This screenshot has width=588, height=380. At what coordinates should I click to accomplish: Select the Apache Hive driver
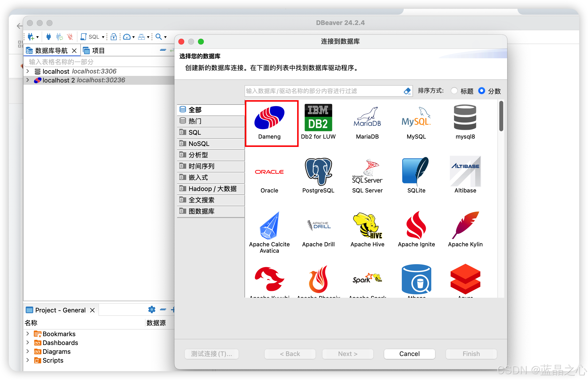click(x=367, y=229)
